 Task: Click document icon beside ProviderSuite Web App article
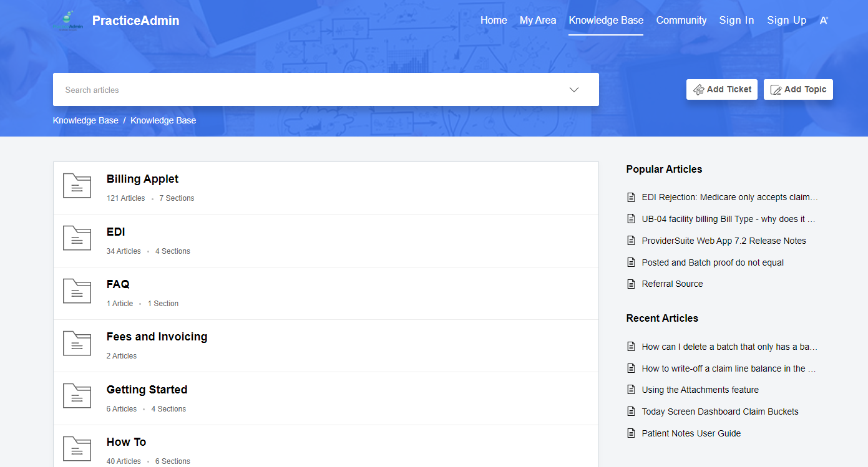[x=631, y=241]
